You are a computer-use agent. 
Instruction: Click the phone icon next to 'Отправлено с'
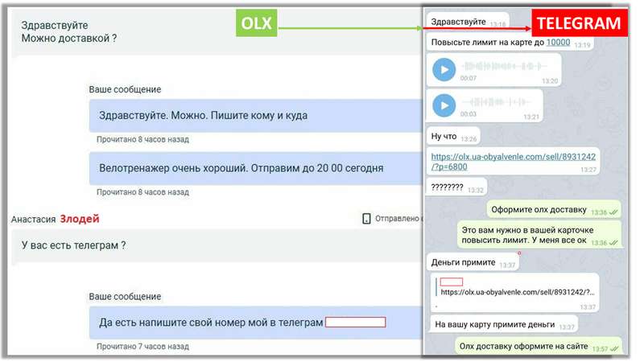[x=367, y=218]
